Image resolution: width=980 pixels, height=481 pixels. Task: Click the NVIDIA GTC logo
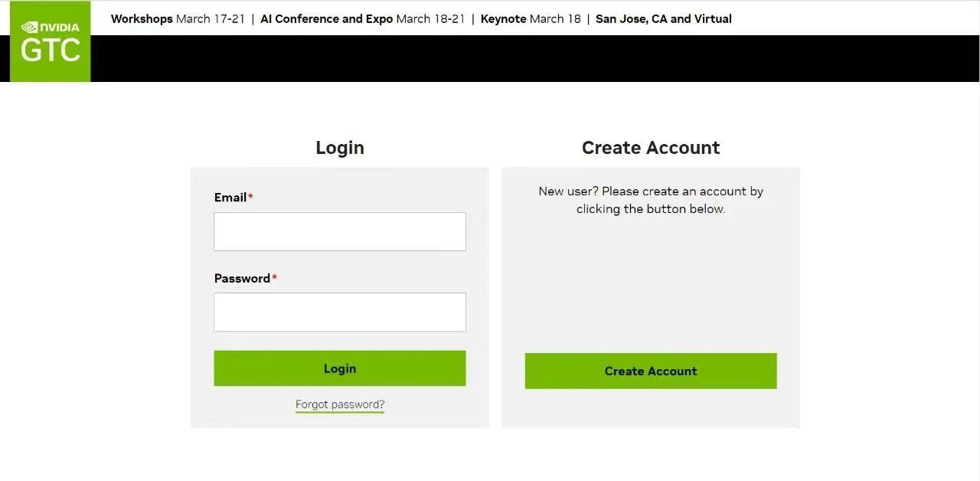50,41
